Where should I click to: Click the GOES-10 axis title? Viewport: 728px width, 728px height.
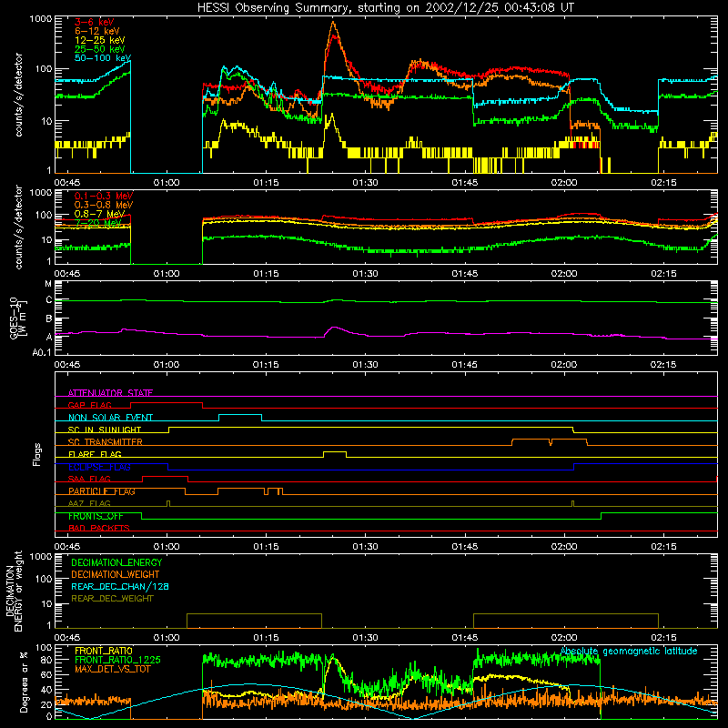point(18,318)
